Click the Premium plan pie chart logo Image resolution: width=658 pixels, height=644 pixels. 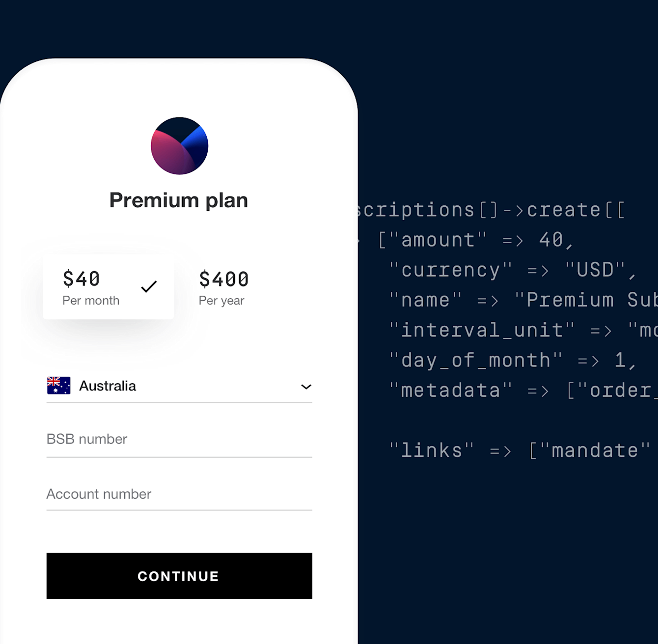click(179, 145)
